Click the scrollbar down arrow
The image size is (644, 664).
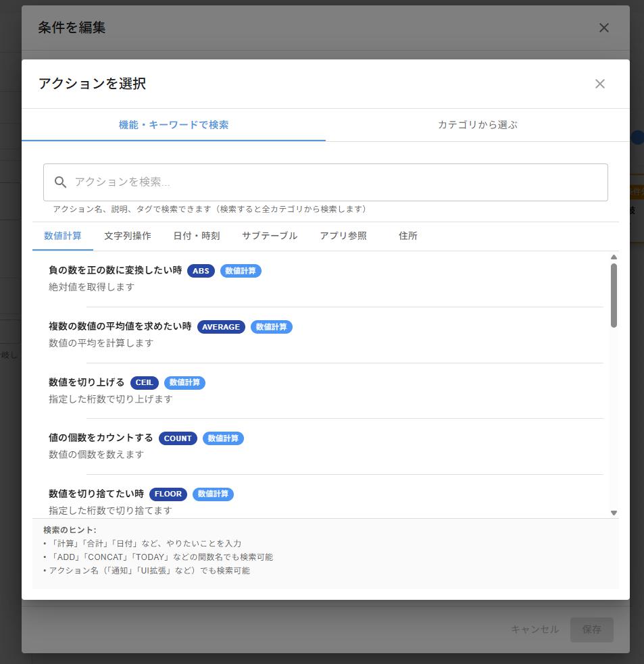click(614, 513)
